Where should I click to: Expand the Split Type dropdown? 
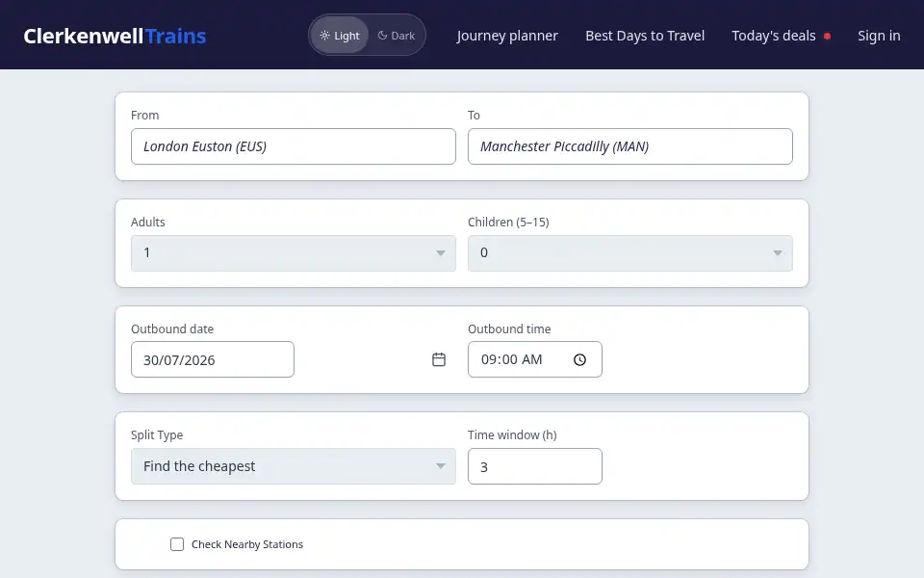click(x=294, y=466)
